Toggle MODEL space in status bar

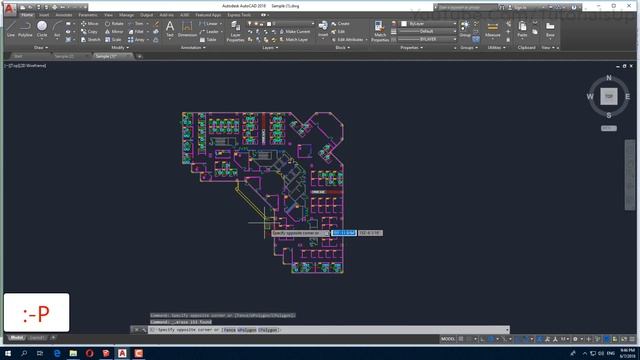448,339
